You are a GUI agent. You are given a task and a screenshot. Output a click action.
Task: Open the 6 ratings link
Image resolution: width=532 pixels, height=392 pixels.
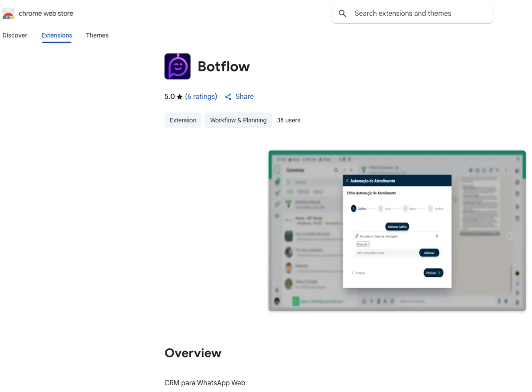click(x=201, y=97)
